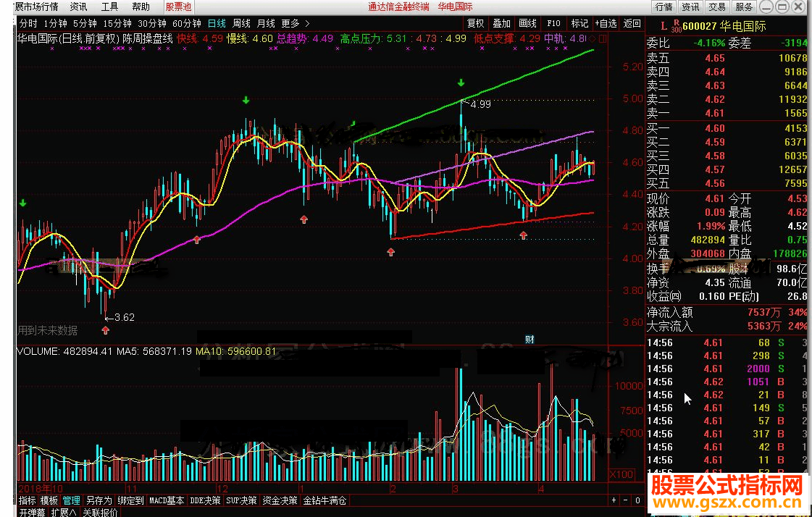
Task: Click the 交易 trade button
Action: (717, 7)
